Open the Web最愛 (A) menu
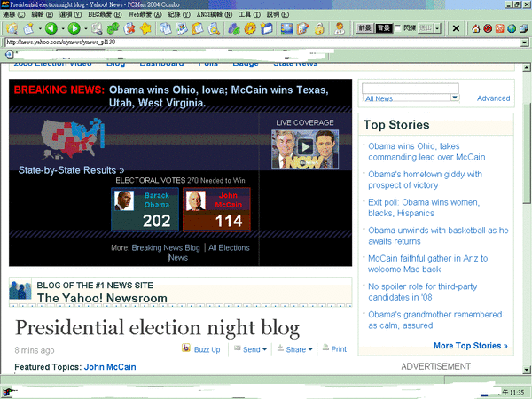This screenshot has height=399, width=532. click(x=145, y=14)
